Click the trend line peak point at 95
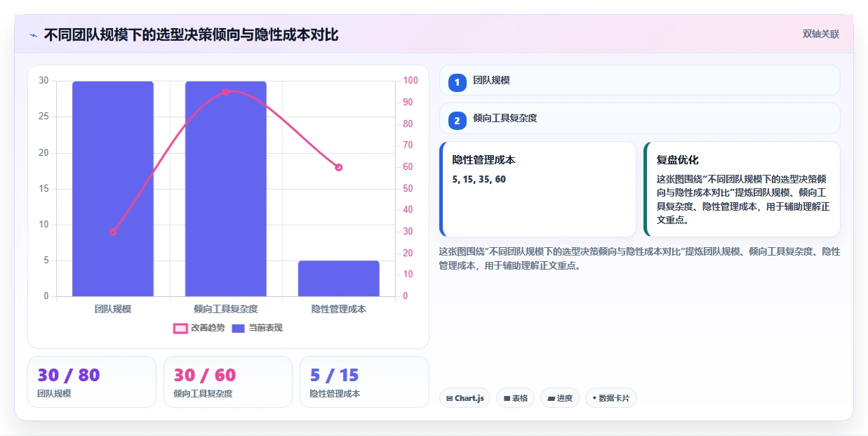 (226, 92)
